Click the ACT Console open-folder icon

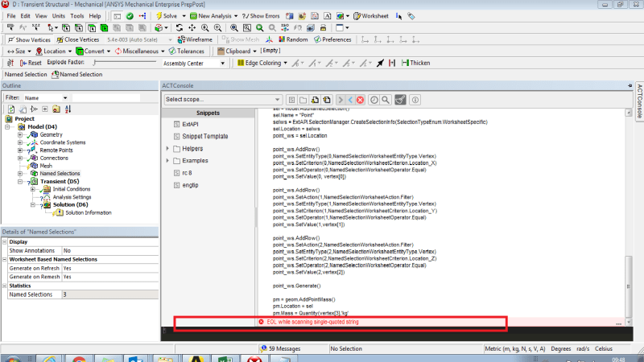(x=303, y=100)
